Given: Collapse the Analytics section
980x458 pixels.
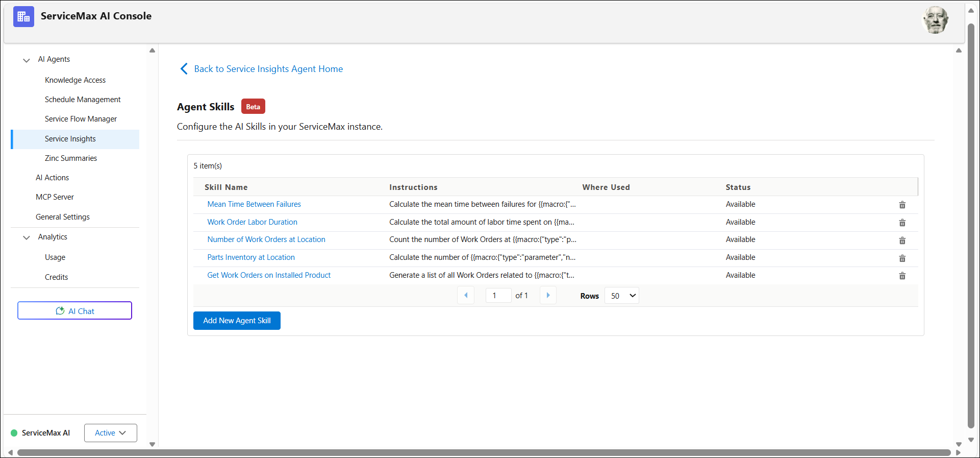Looking at the screenshot, I should coord(27,237).
